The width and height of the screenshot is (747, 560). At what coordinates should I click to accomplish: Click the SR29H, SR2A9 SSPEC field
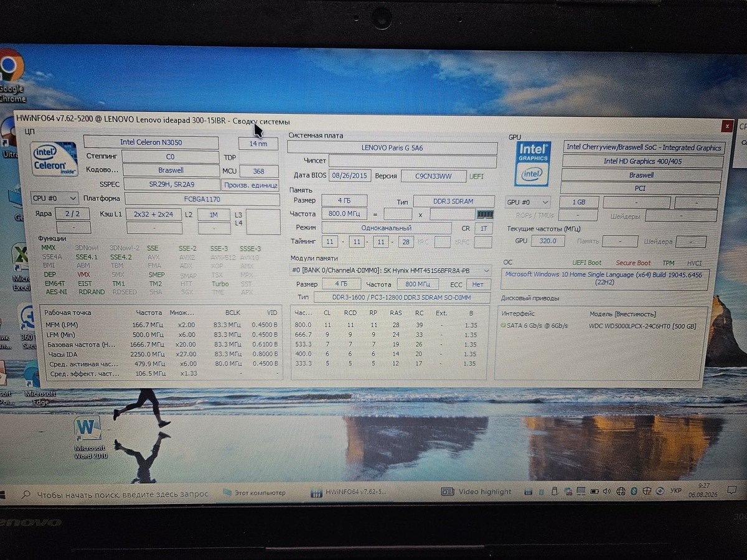[172, 184]
